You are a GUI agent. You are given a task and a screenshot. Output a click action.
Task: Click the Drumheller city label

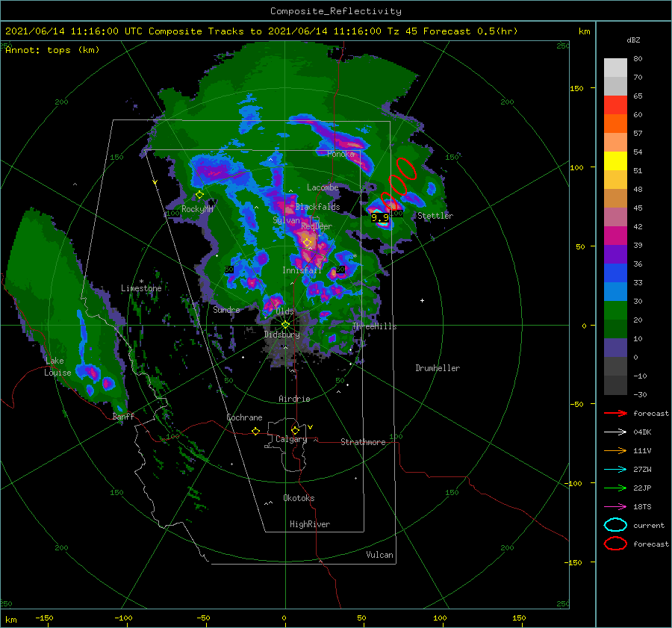[x=438, y=368]
